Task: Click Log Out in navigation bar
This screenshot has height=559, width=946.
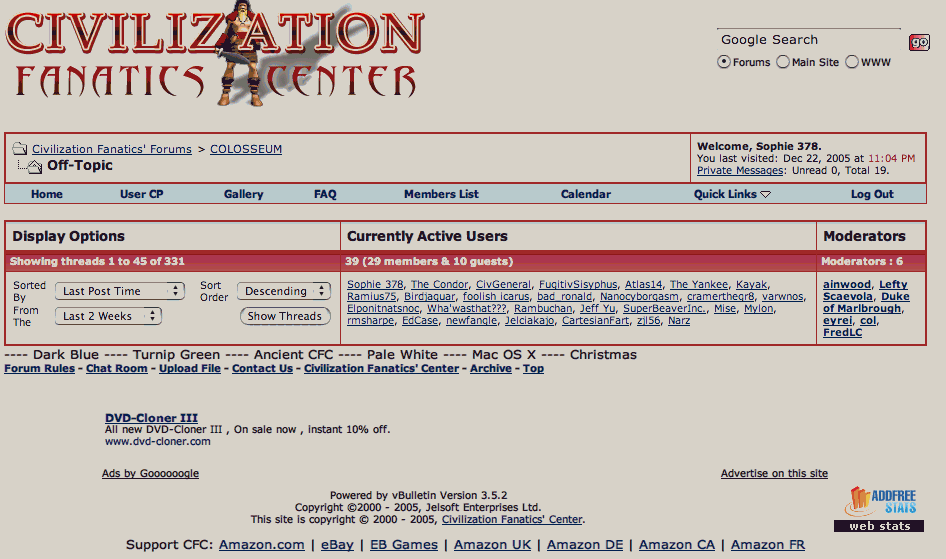Action: [872, 194]
